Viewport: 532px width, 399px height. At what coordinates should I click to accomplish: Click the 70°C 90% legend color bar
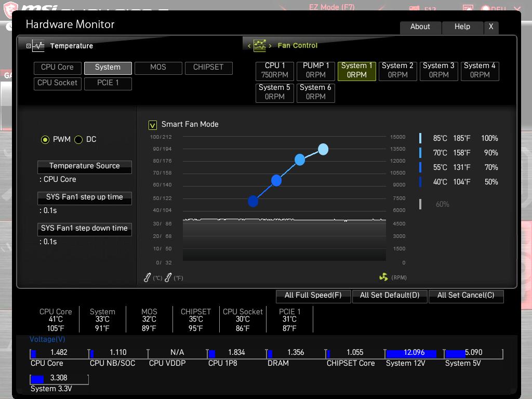pos(420,153)
